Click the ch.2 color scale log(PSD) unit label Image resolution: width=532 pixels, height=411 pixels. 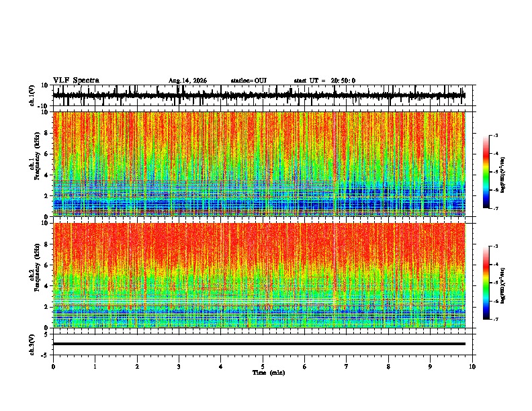point(503,285)
